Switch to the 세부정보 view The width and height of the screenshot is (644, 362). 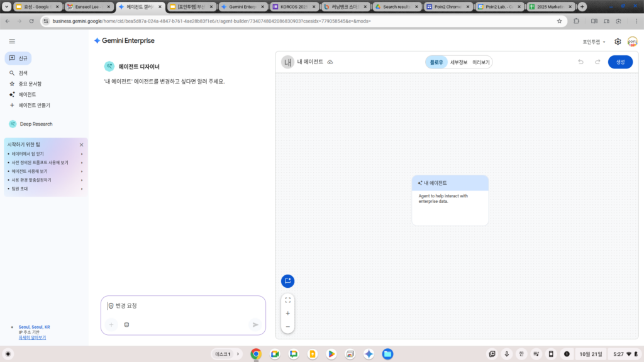coord(458,62)
